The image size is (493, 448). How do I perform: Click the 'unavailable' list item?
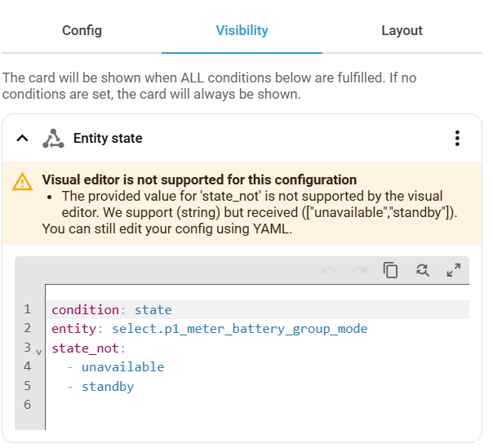123,367
